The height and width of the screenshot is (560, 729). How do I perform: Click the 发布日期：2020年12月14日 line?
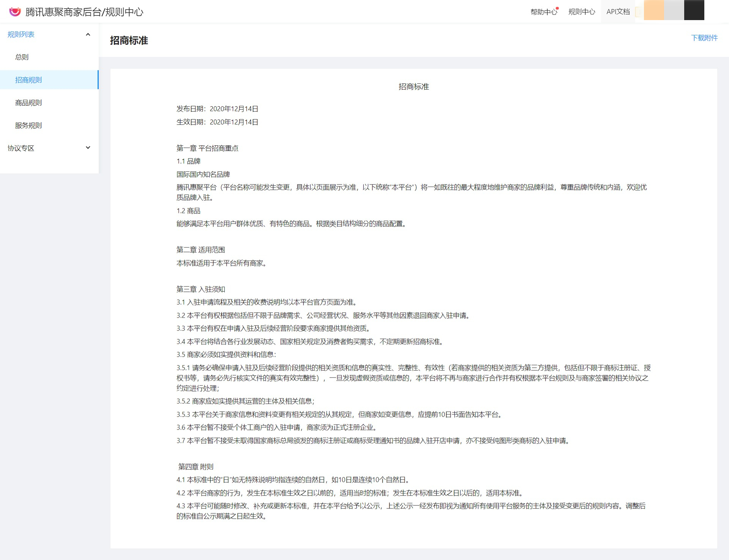pyautogui.click(x=217, y=109)
